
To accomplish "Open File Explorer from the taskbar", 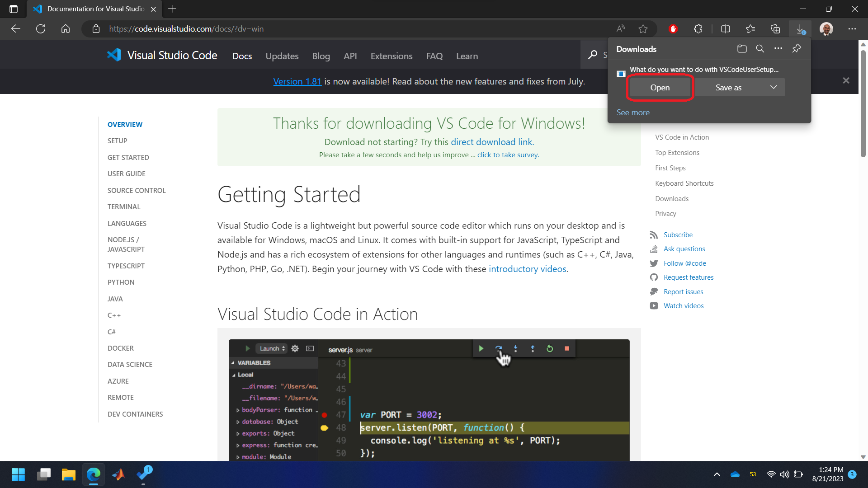I will [68, 474].
